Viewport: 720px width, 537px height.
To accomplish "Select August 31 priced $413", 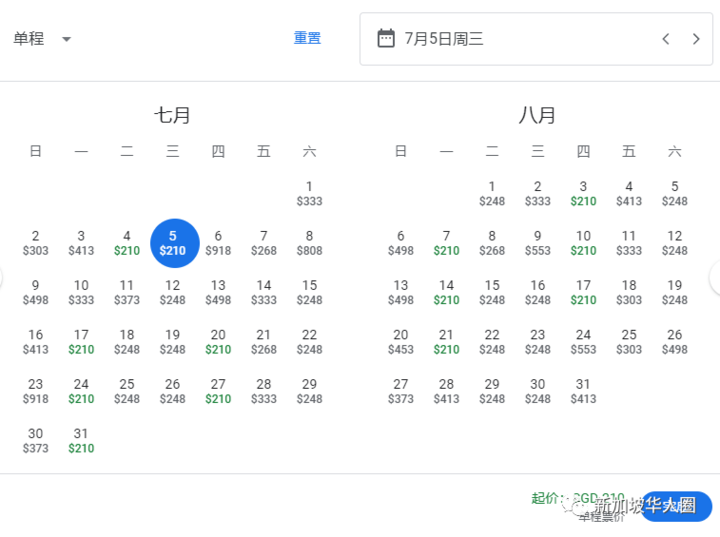I will point(583,391).
